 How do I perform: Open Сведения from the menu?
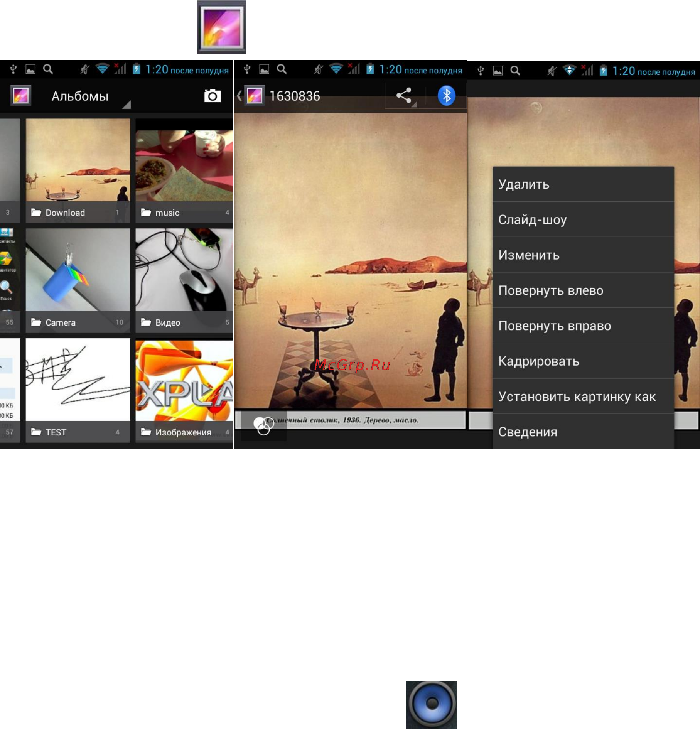583,432
